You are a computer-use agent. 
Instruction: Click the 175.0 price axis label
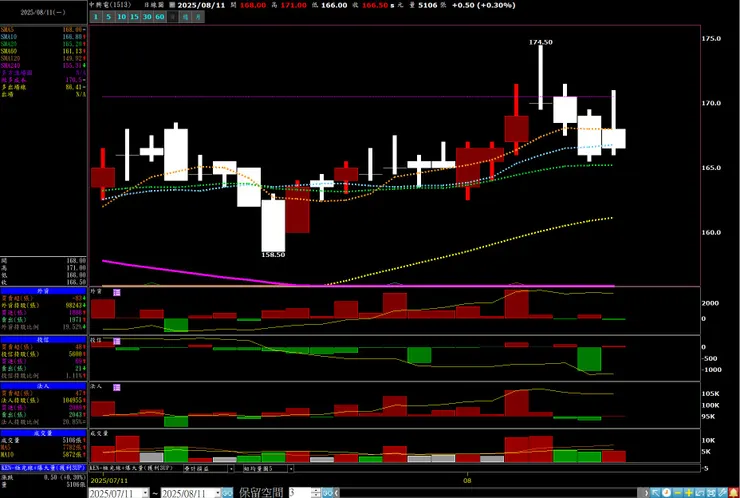coord(711,39)
